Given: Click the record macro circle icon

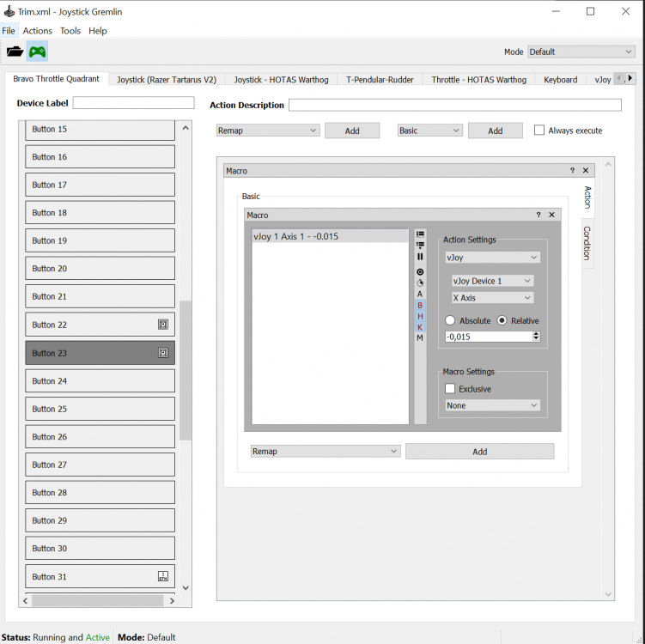Looking at the screenshot, I should tap(420, 271).
